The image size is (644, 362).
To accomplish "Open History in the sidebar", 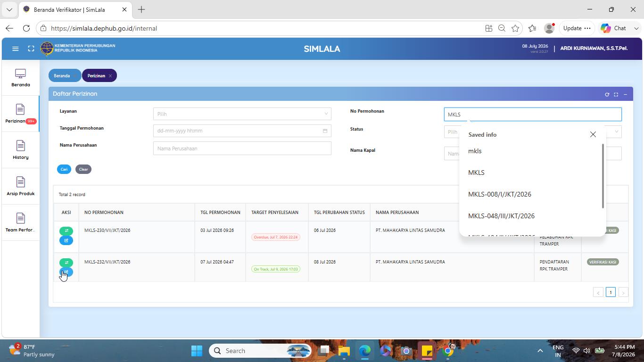I will click(21, 150).
